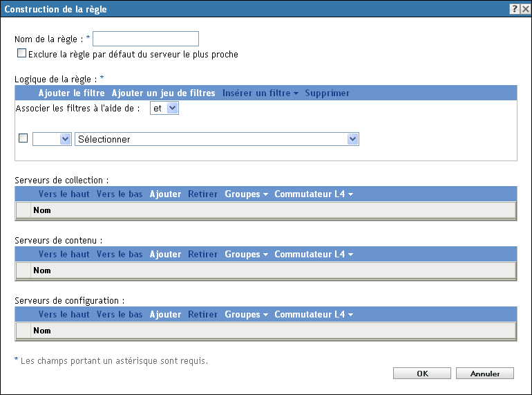
Task: Focus the Nom de la règle field
Action: pyautogui.click(x=150, y=39)
